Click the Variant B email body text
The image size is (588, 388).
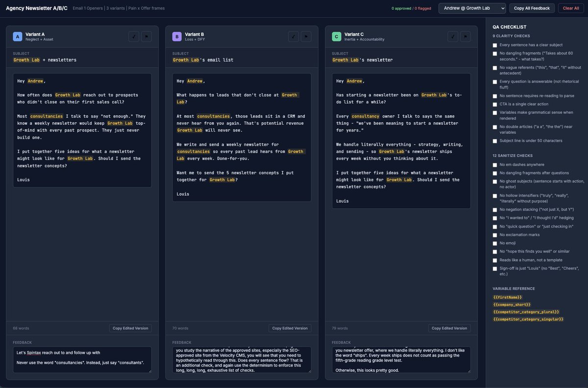pyautogui.click(x=242, y=137)
